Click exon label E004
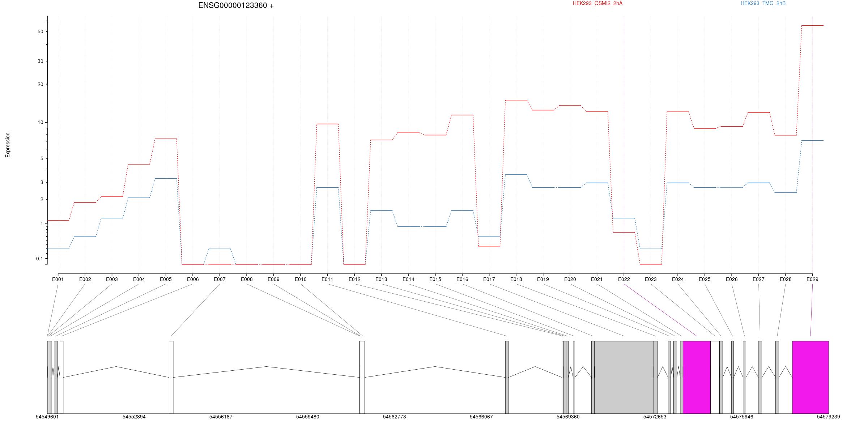 (139, 279)
